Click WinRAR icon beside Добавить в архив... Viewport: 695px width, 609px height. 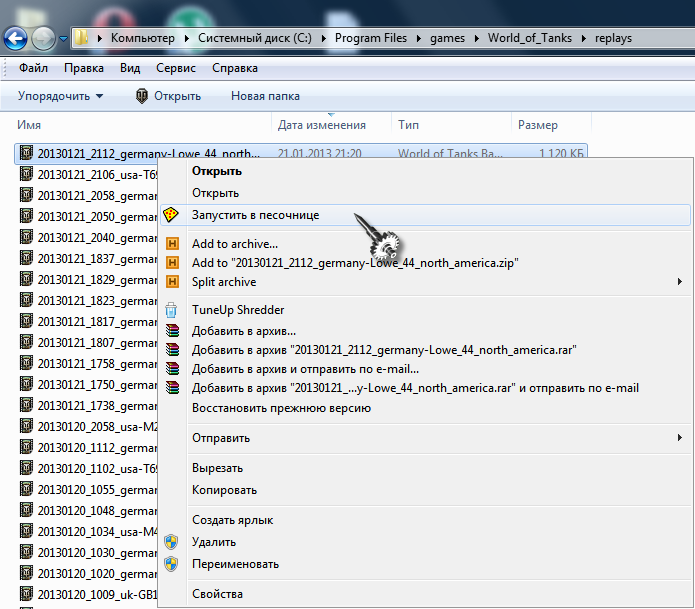click(172, 331)
